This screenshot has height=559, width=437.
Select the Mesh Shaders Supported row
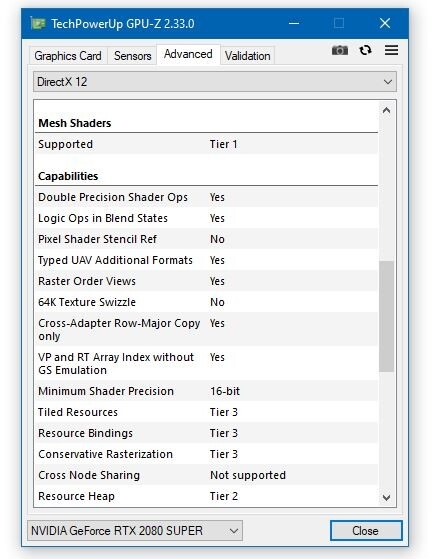(206, 144)
